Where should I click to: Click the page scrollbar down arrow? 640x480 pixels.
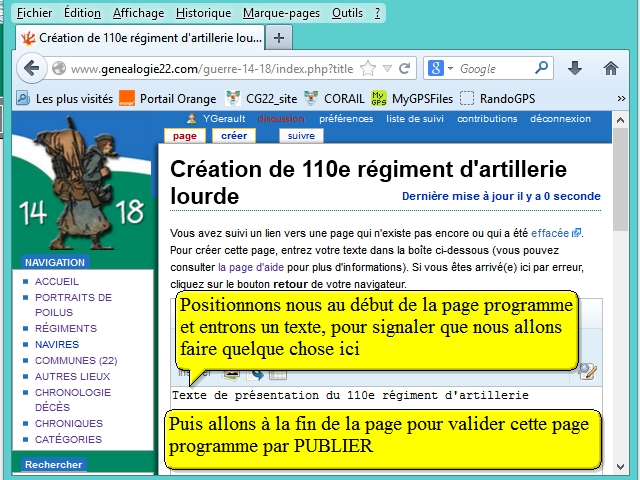pos(620,467)
